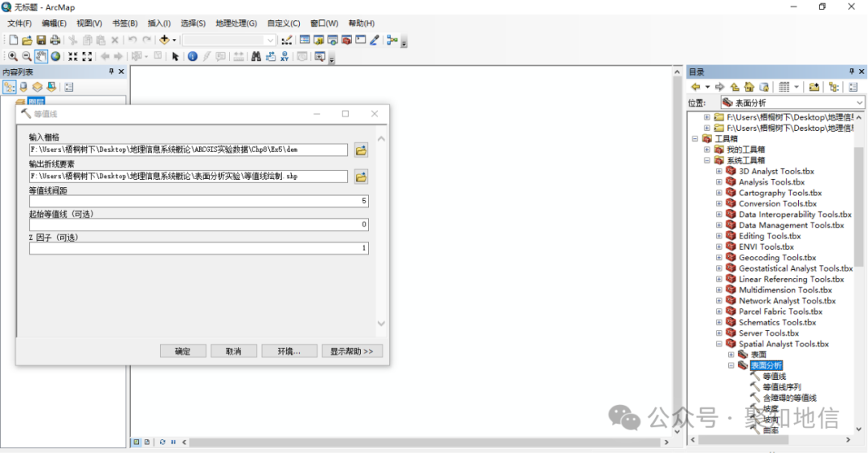868x453 pixels.
Task: Add data with the plus diamond icon
Action: tap(165, 40)
